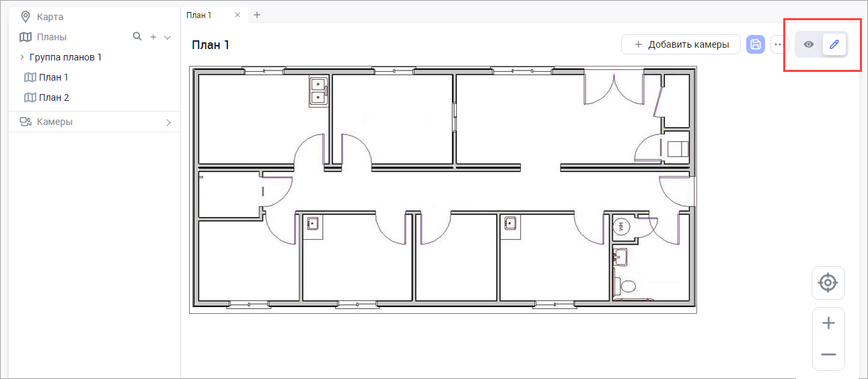Add a new plan using sidebar plus
Viewport: 868px width, 379px height.
pyautogui.click(x=153, y=37)
